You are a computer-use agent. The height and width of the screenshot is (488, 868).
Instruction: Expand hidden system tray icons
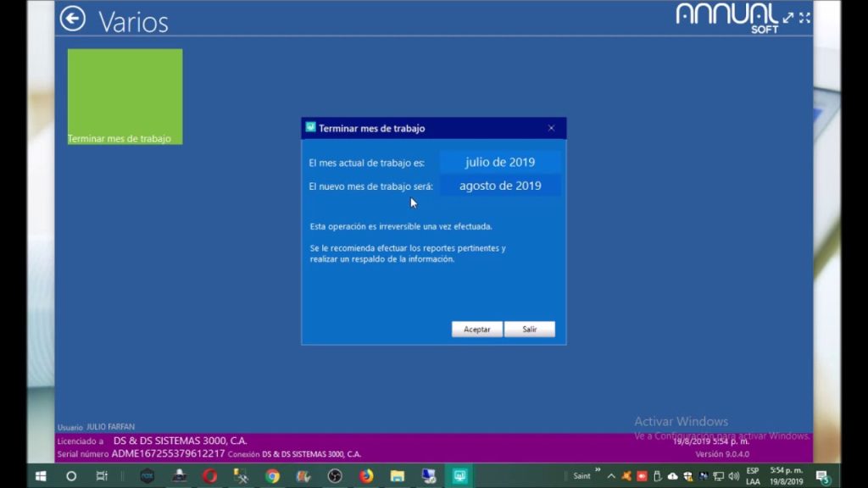click(611, 475)
